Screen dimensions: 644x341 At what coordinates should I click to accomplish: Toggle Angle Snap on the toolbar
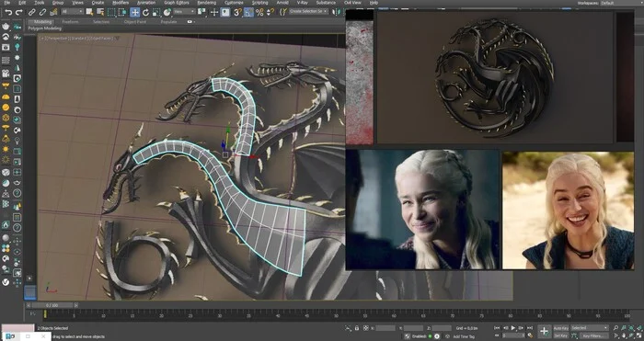pos(248,12)
